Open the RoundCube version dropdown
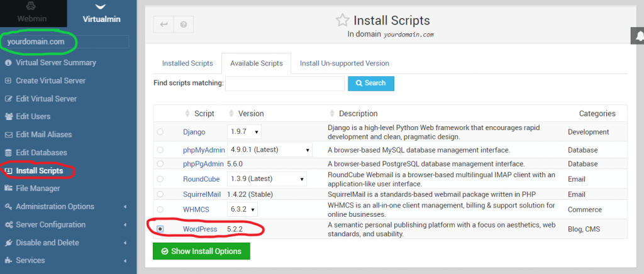 point(267,179)
